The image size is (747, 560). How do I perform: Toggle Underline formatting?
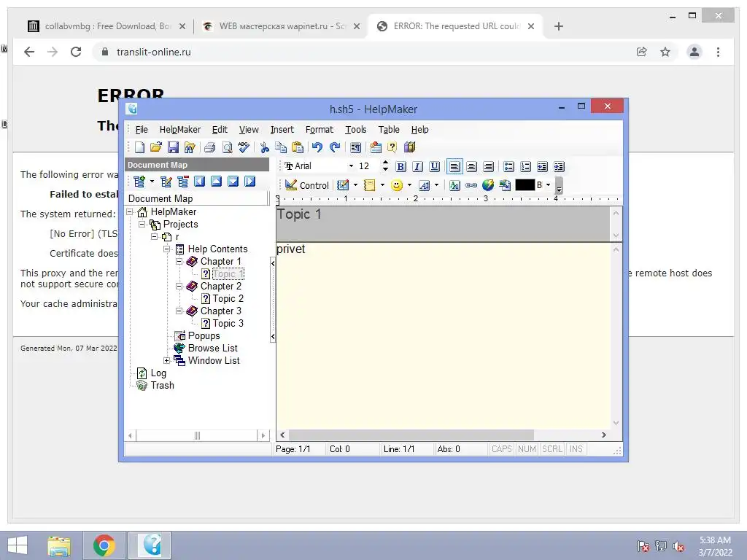435,167
